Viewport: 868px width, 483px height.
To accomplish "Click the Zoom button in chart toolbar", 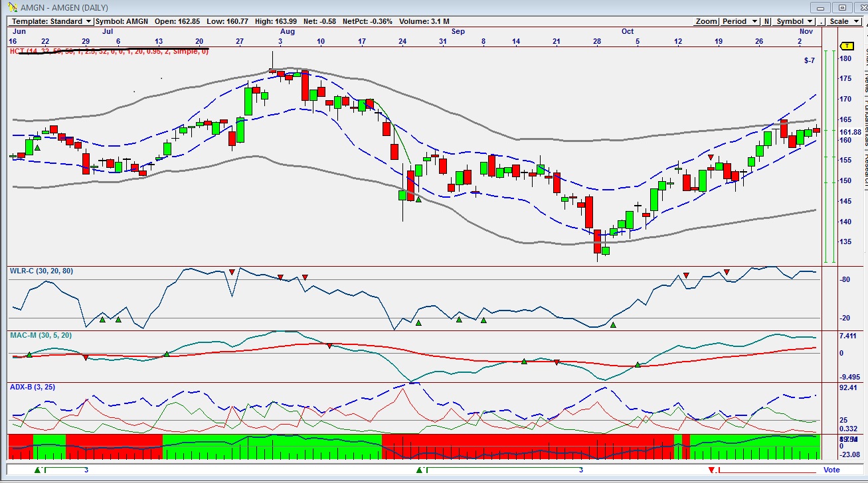I will coord(706,21).
